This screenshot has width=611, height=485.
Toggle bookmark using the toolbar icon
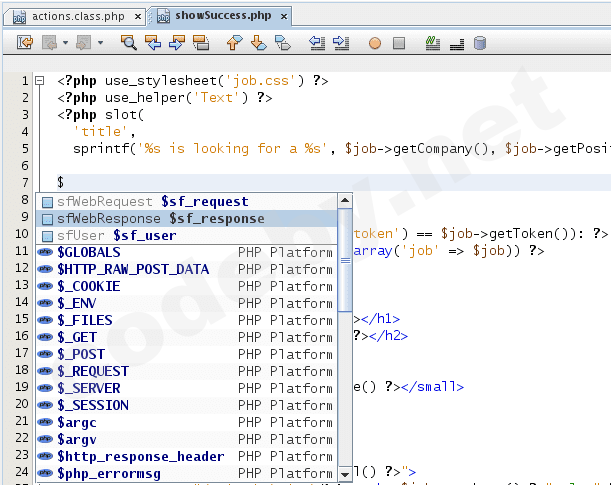[282, 43]
